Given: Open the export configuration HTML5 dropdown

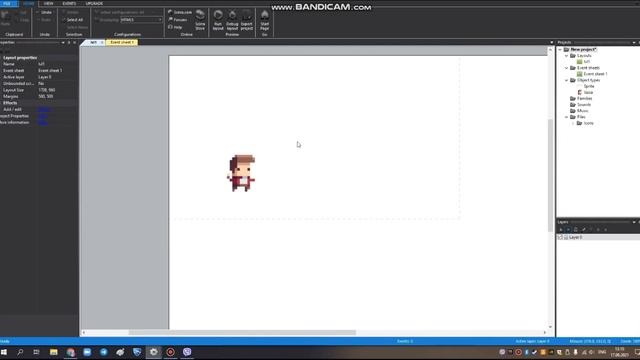Looking at the screenshot, I should coord(141,20).
